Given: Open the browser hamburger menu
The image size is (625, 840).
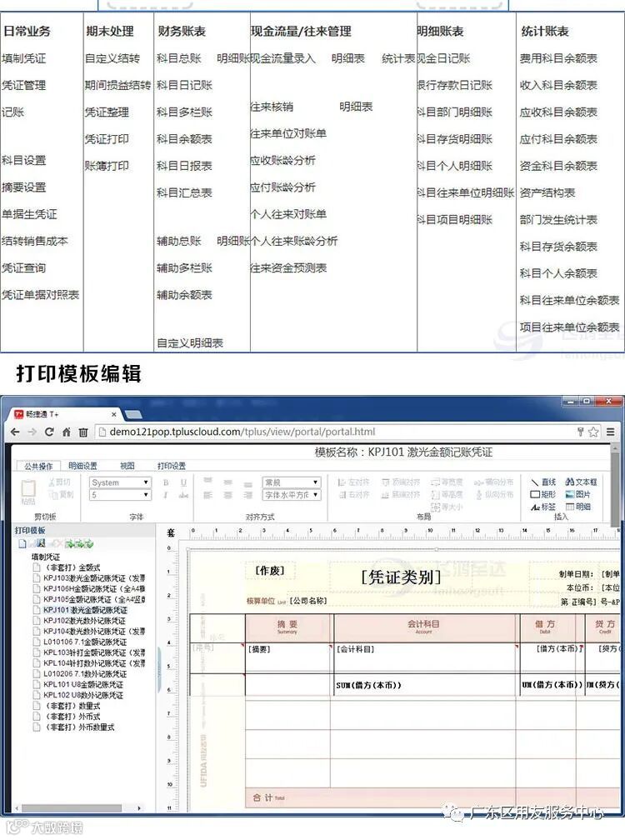Looking at the screenshot, I should point(610,432).
